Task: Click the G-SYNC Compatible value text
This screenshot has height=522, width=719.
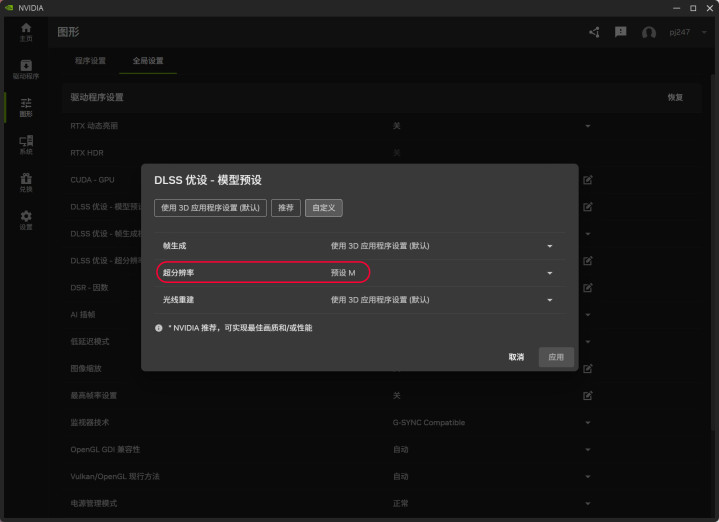Action: 429,422
